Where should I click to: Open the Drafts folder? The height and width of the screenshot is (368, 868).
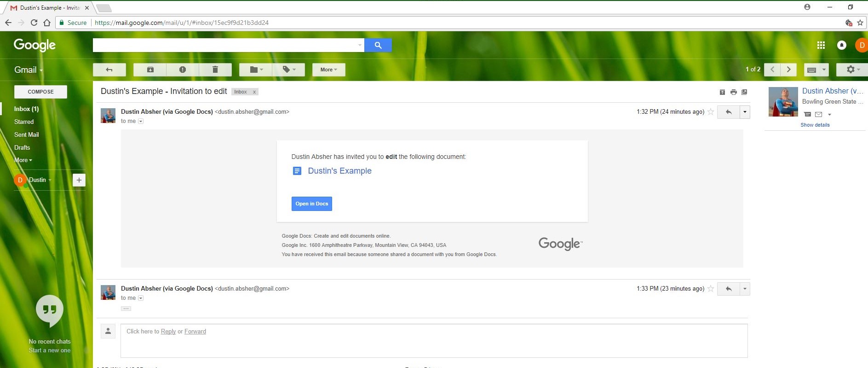tap(22, 147)
